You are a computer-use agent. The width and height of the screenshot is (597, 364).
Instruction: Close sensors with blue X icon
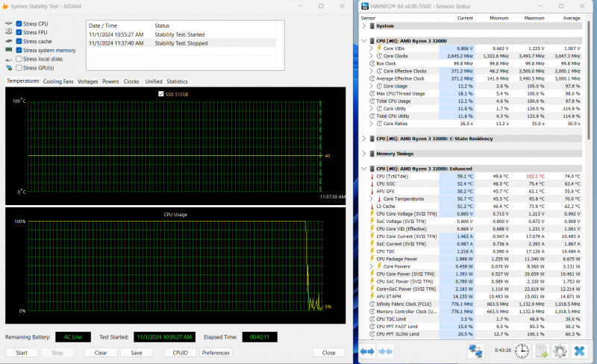click(579, 351)
